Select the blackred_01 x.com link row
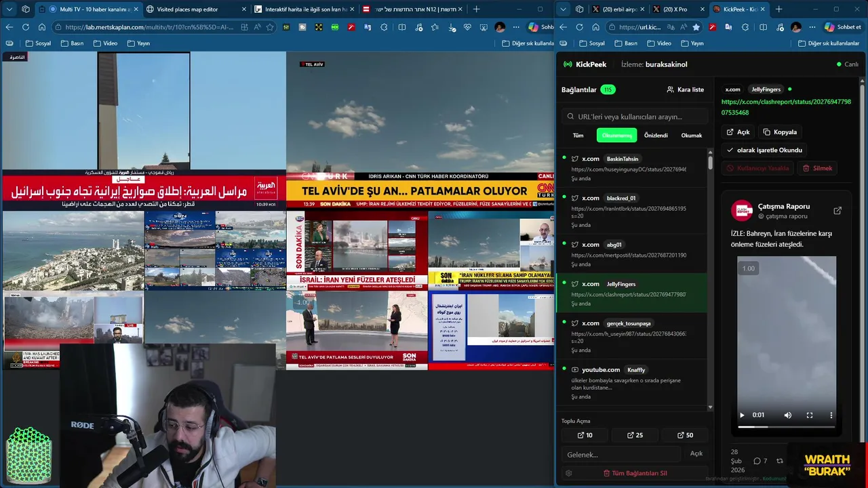This screenshot has height=488, width=868. tap(631, 211)
